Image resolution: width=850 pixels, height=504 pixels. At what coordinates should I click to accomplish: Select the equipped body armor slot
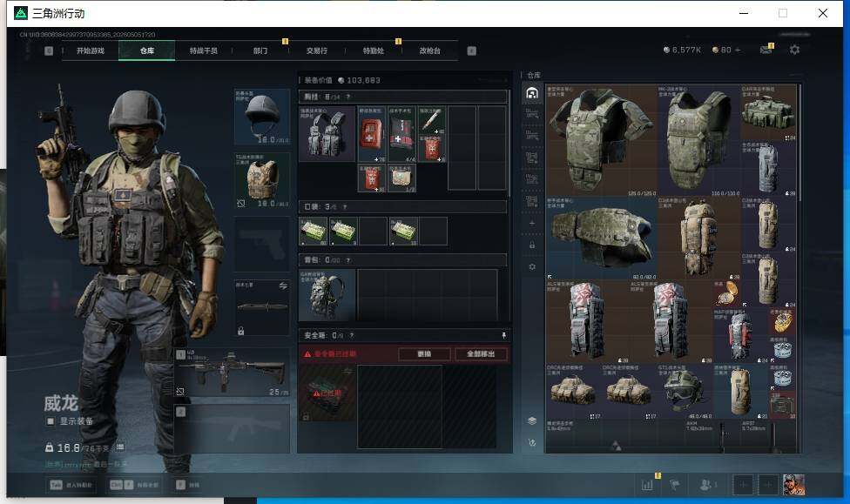[262, 180]
